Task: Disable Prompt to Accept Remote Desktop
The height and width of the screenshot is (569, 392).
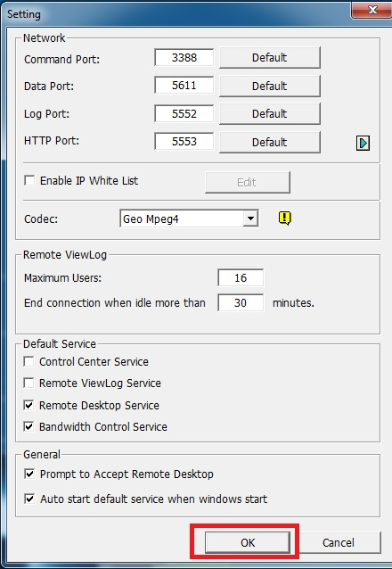Action: (29, 474)
